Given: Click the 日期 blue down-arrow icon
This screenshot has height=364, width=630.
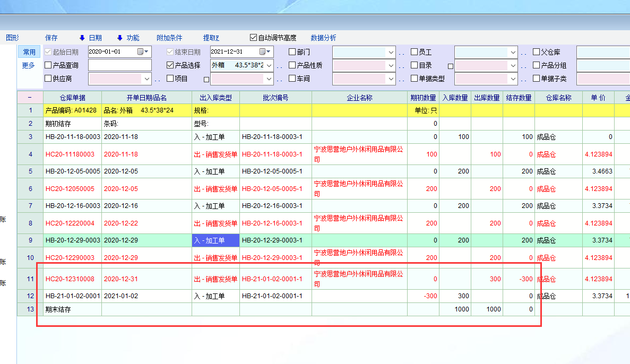Looking at the screenshot, I should click(82, 38).
